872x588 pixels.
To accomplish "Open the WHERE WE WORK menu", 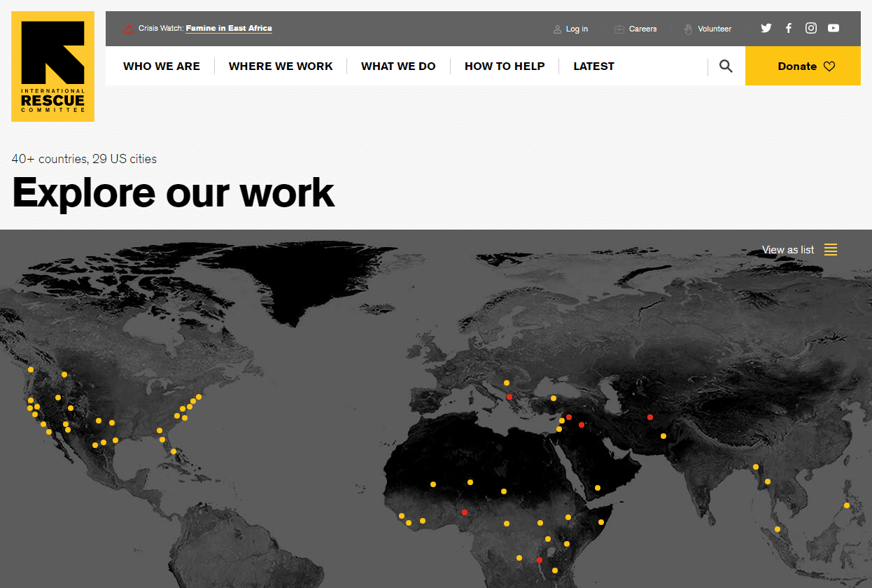I will tap(281, 66).
